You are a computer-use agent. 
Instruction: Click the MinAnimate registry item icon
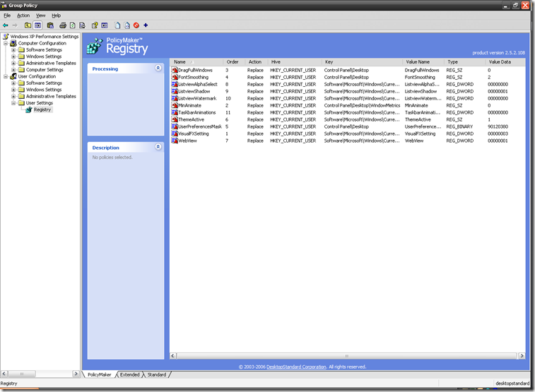(x=175, y=105)
